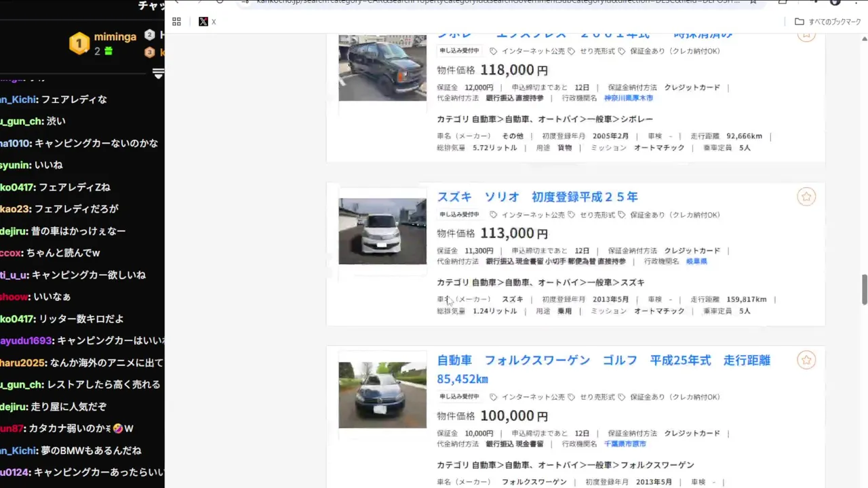The width and height of the screenshot is (868, 488).
Task: Click chat message キャンピングカーないのかな
Action: [96, 144]
